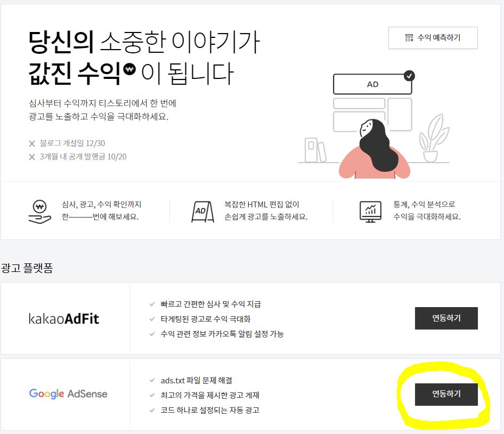The width and height of the screenshot is (504, 434).
Task: Click text 복잡한 HTML 편집 없이
Action: point(262,204)
